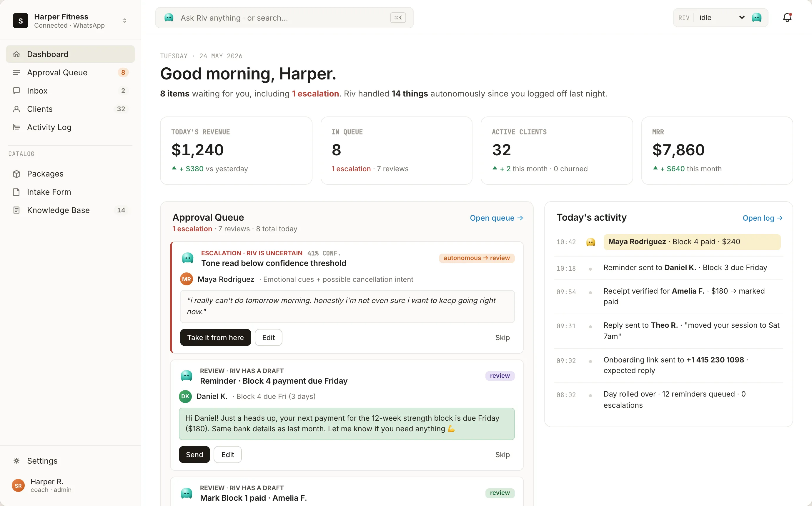
Task: Click the Settings gear icon
Action: click(16, 461)
